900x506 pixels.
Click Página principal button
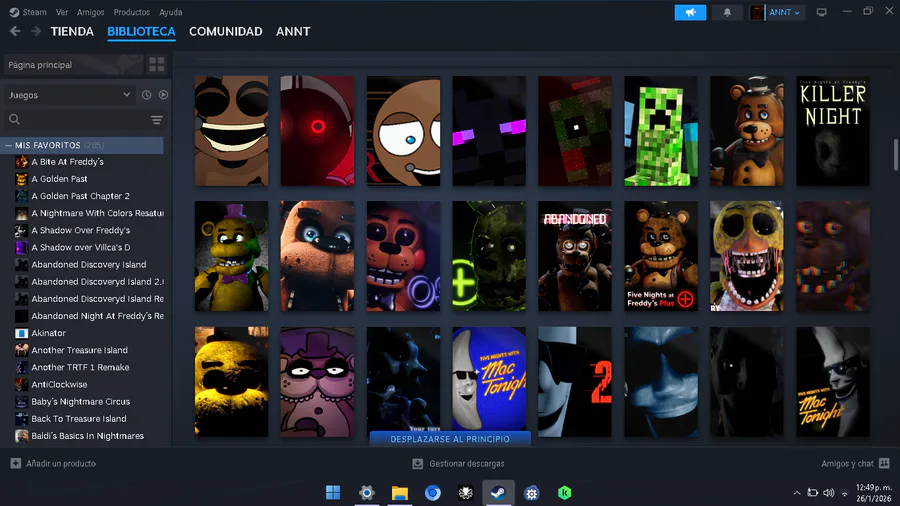[73, 65]
